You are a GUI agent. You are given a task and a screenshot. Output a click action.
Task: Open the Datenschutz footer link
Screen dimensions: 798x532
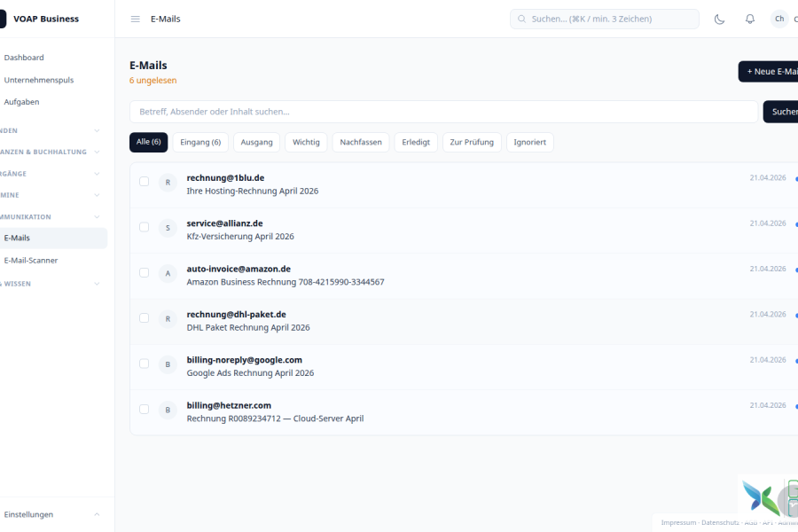coord(720,522)
